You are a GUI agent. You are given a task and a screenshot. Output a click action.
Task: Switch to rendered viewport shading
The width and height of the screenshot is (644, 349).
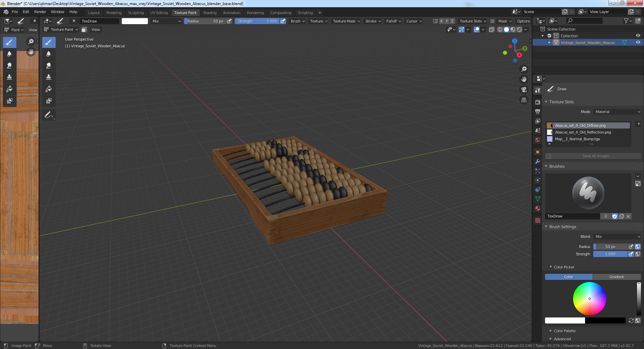pos(519,30)
